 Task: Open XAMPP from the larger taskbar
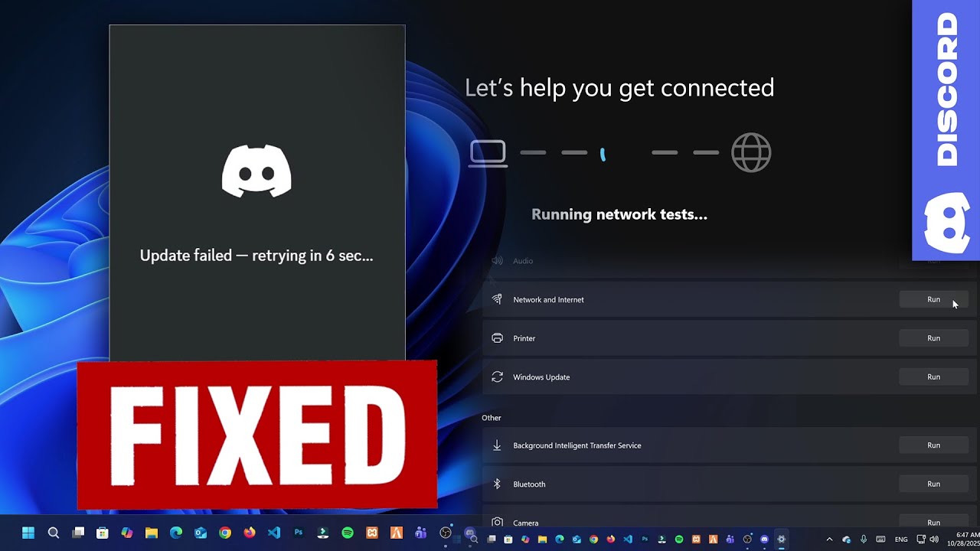click(x=372, y=533)
